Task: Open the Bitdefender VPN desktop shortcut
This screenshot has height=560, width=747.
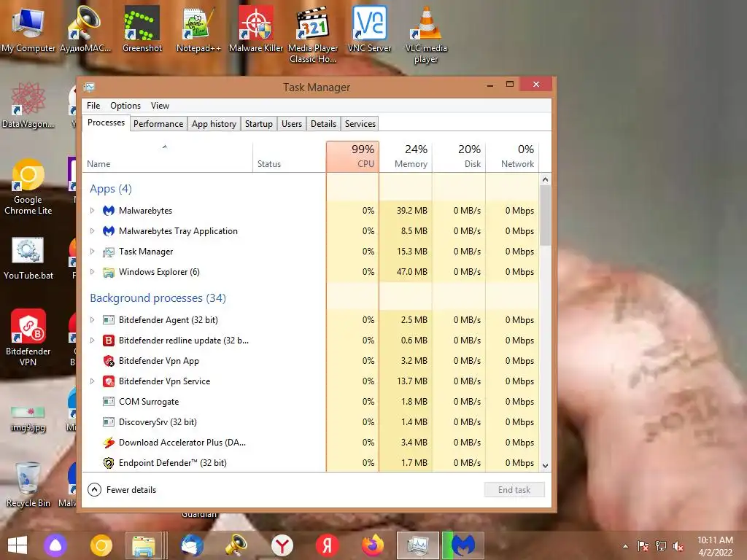Action: pos(28,338)
